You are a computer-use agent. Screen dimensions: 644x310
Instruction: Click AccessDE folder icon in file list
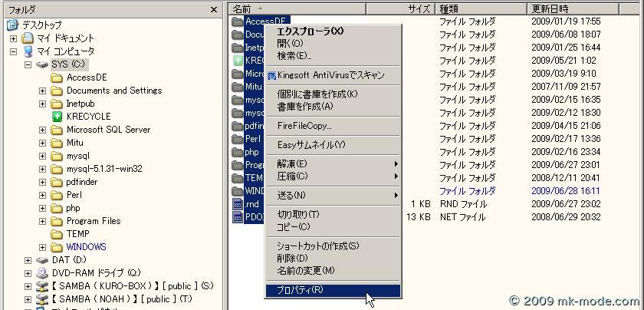tap(238, 21)
